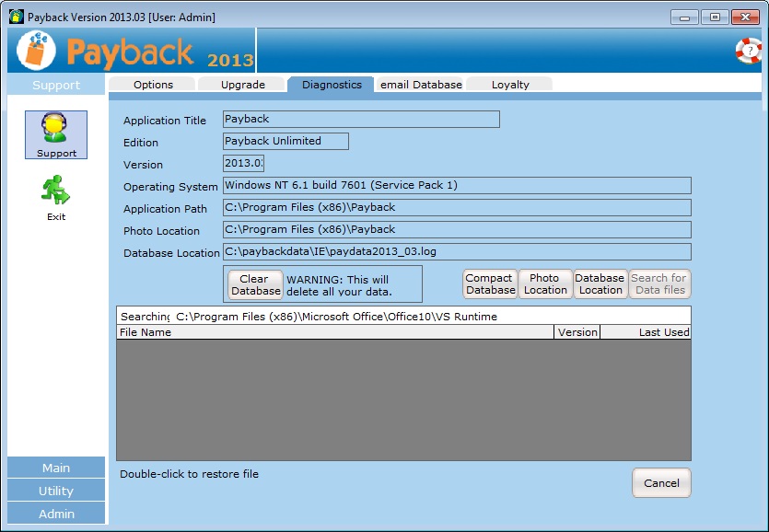
Task: Click the Database Location text field
Action: pyautogui.click(x=457, y=252)
